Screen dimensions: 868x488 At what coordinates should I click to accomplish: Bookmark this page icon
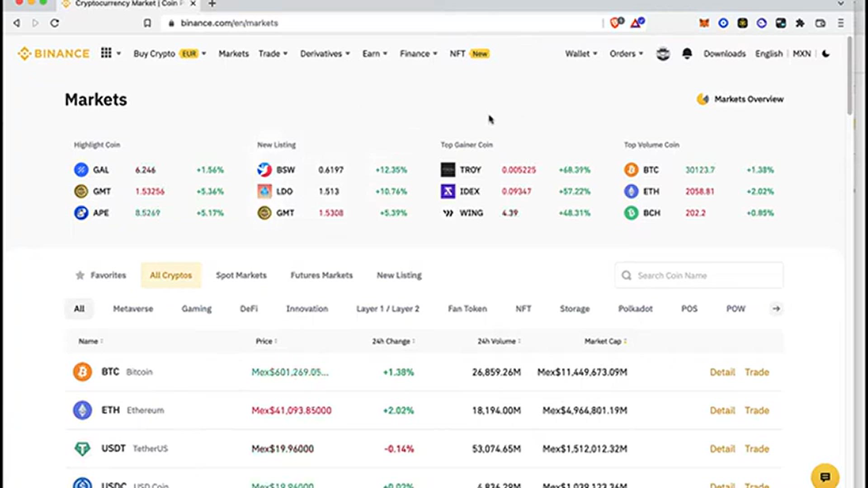147,23
